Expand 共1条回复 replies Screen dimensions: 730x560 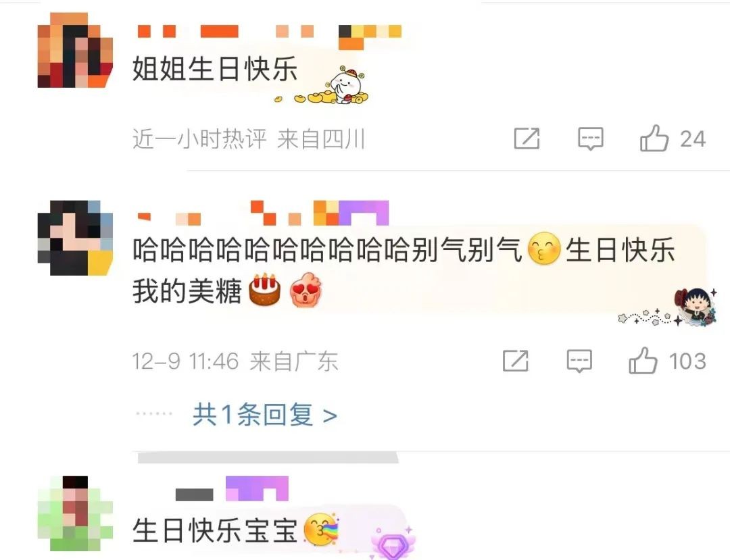[x=265, y=414]
